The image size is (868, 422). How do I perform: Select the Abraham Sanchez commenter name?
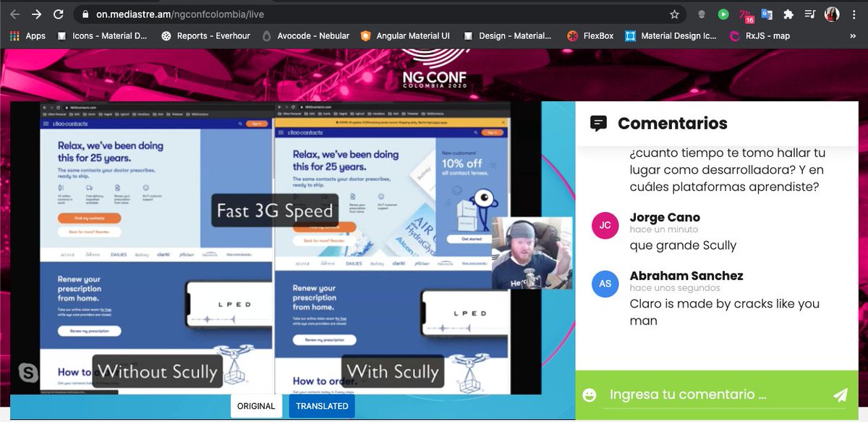pyautogui.click(x=686, y=276)
